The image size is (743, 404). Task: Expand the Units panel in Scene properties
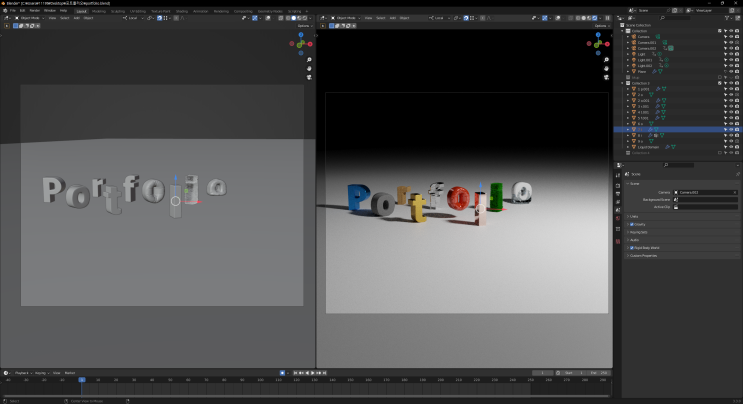[634, 216]
